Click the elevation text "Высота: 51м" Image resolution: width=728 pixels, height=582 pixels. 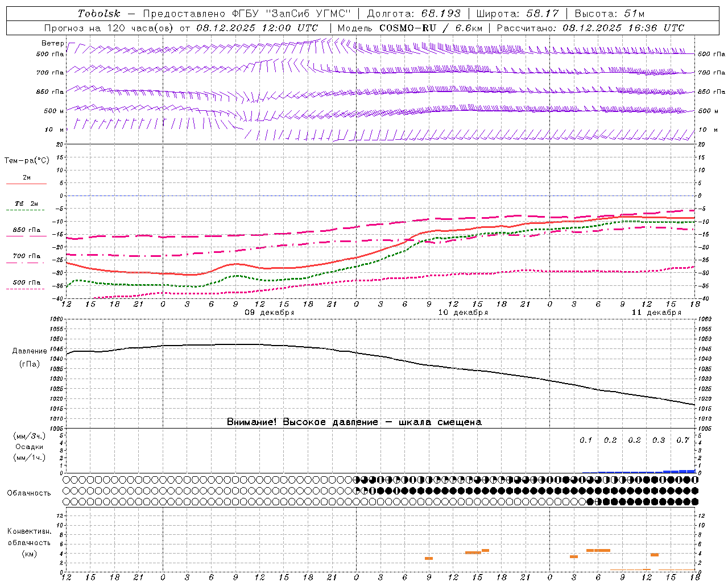(x=610, y=14)
